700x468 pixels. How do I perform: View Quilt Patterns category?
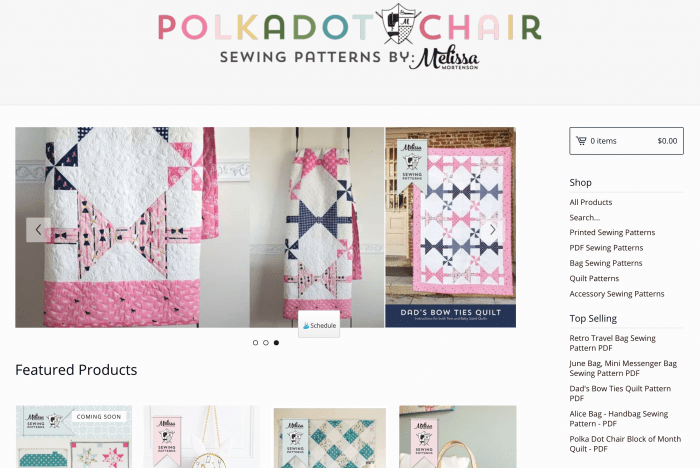pyautogui.click(x=594, y=278)
